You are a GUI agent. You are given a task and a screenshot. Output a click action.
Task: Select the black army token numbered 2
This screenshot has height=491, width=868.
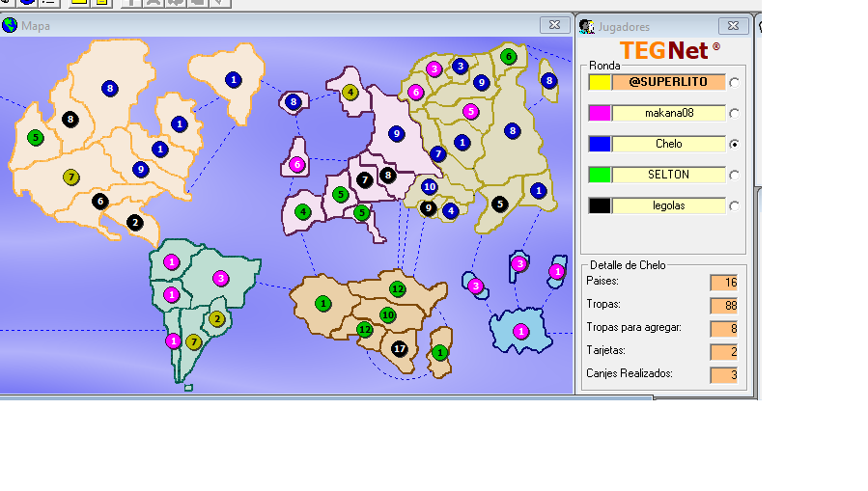click(134, 222)
